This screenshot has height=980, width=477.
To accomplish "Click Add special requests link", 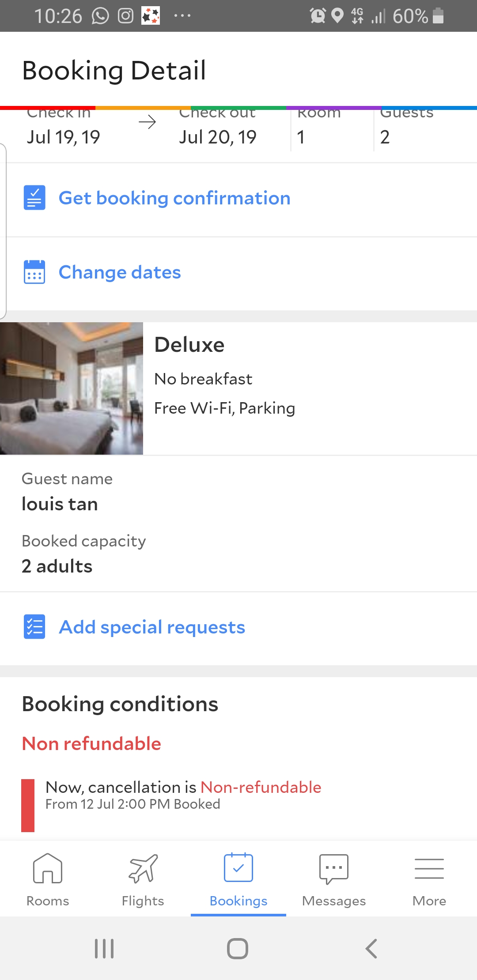I will pos(152,627).
